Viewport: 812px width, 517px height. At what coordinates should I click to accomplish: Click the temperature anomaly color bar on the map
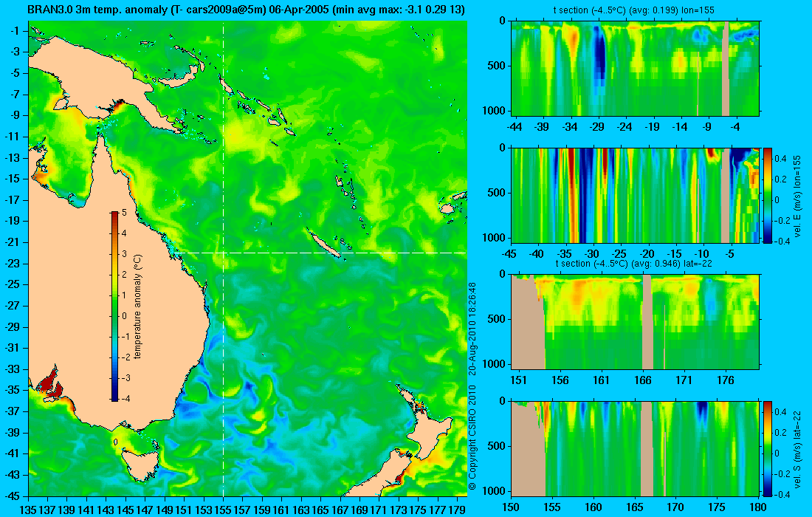click(x=114, y=307)
